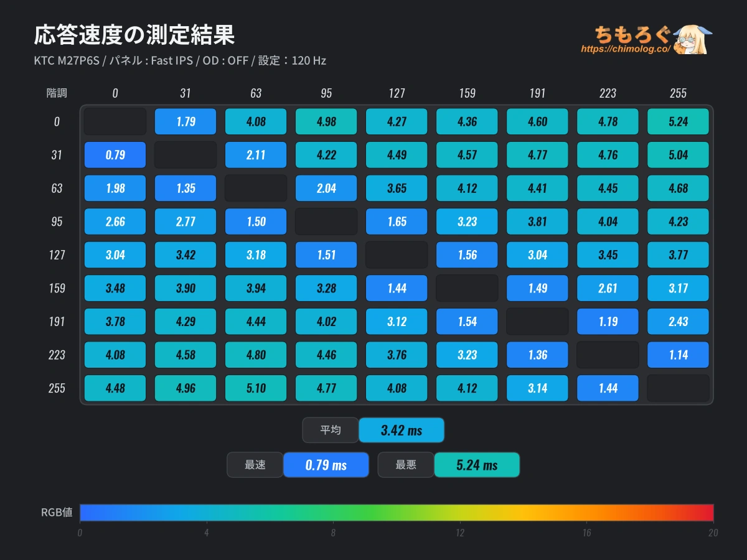747x560 pixels.
Task: Select the 4.80 cell
Action: (256, 355)
